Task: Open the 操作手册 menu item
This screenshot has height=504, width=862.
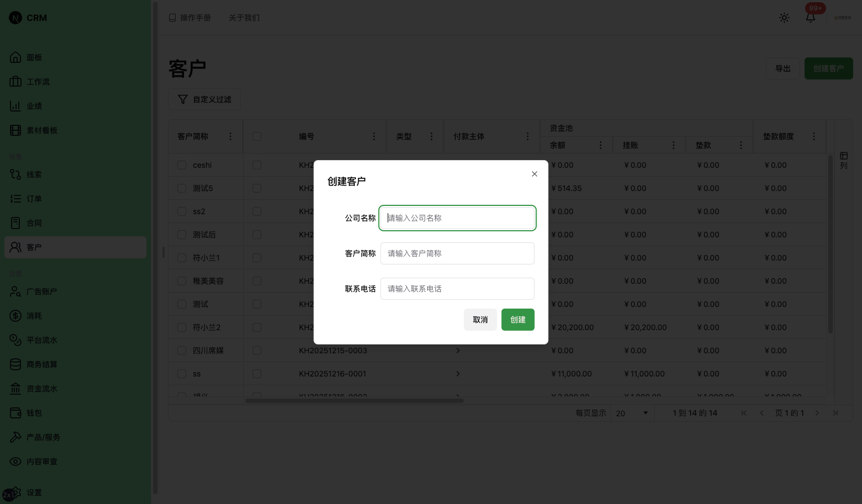Action: click(190, 17)
